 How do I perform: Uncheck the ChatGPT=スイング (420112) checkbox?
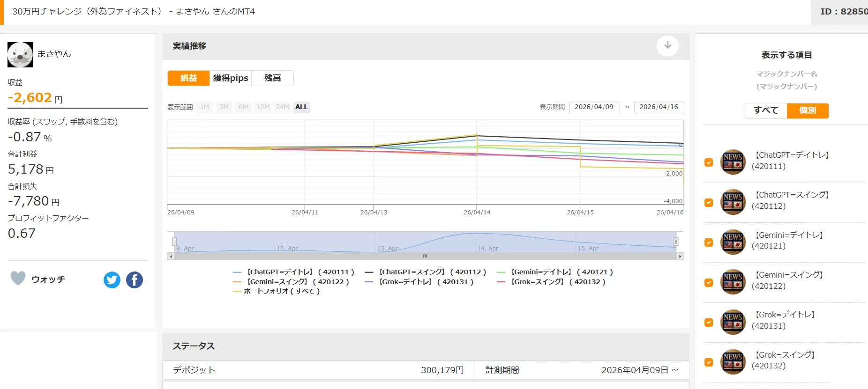tap(709, 203)
